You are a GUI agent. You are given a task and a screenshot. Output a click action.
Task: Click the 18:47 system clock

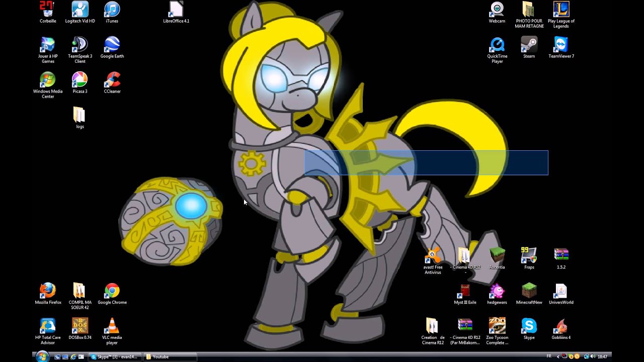click(602, 356)
